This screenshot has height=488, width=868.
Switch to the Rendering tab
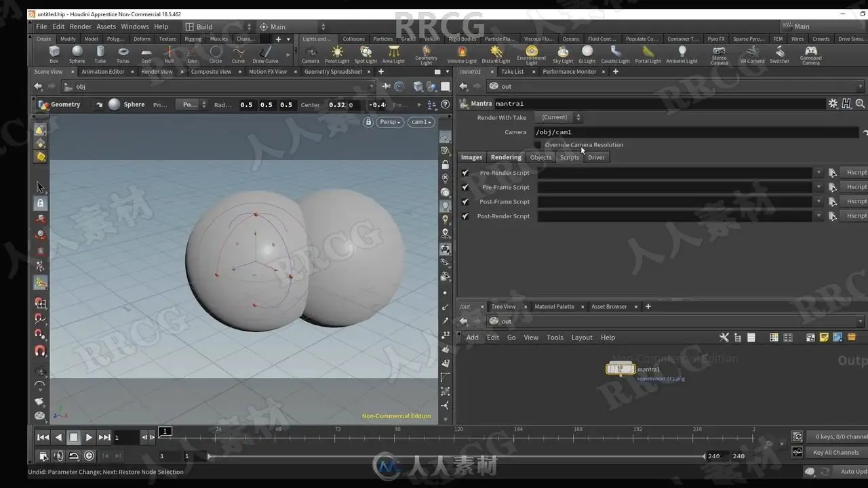pos(506,157)
